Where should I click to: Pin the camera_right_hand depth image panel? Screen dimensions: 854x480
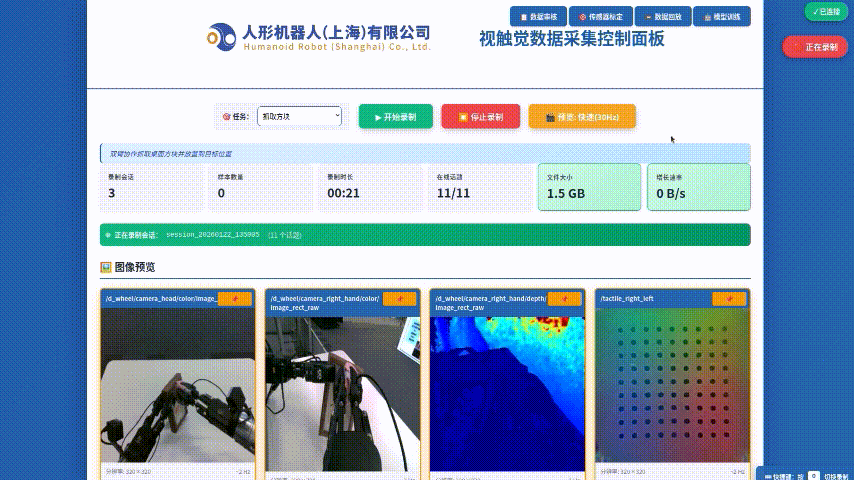click(565, 298)
